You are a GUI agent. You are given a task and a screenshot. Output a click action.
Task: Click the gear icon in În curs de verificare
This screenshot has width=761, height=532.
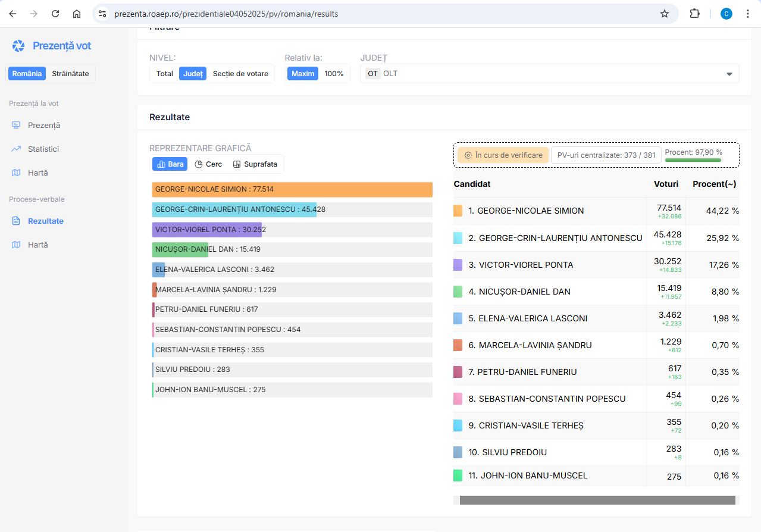click(468, 155)
